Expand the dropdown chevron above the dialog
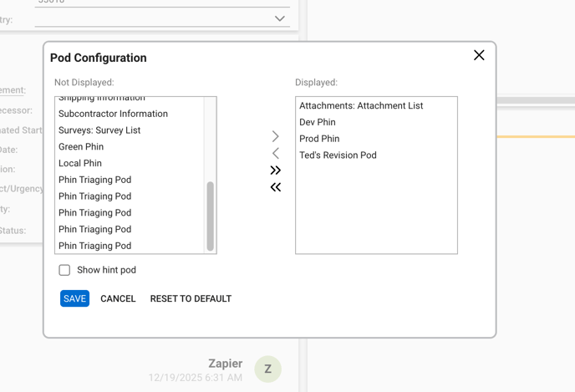 (280, 18)
